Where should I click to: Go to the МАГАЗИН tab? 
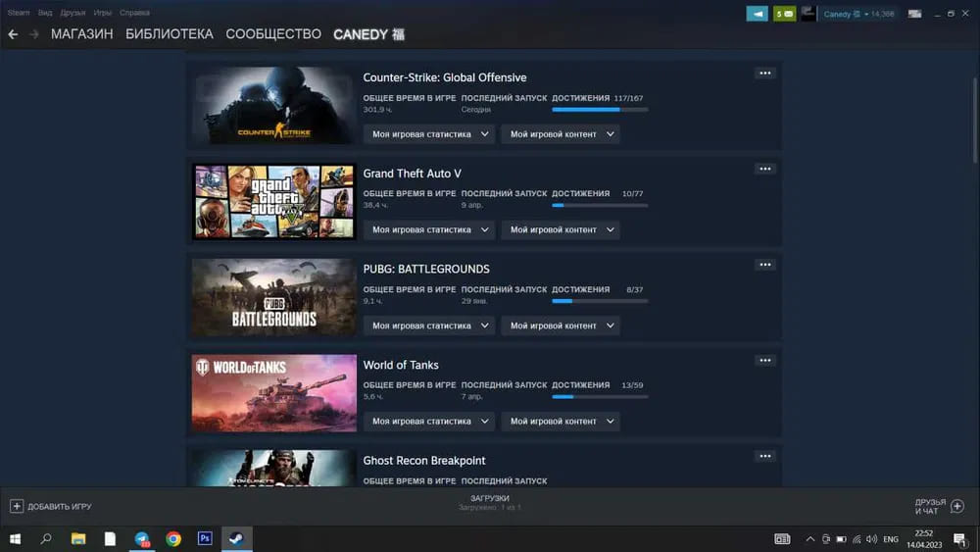pos(82,34)
